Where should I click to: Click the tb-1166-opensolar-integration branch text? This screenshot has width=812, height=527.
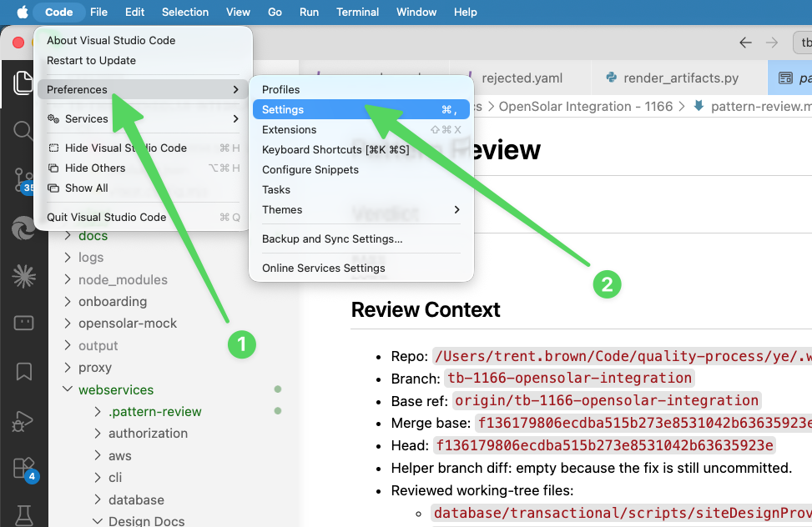pyautogui.click(x=570, y=378)
